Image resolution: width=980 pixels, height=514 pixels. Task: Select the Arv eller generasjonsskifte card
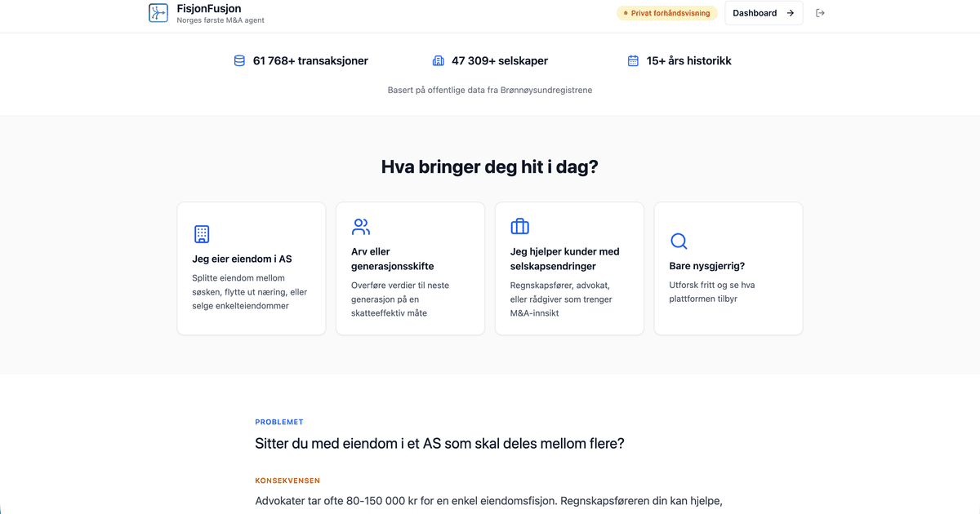(x=410, y=268)
